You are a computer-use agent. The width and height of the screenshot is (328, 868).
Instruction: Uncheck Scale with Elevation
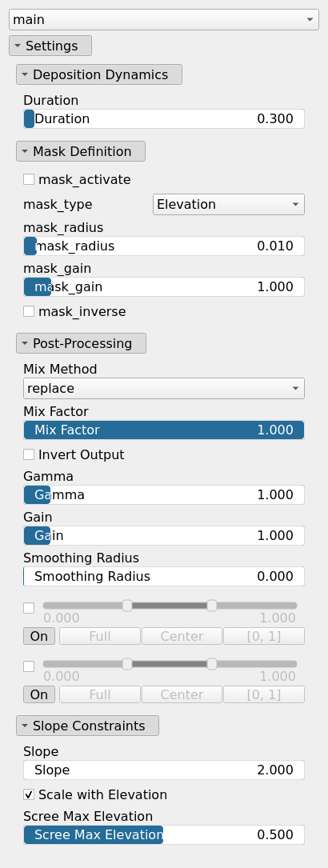29,794
